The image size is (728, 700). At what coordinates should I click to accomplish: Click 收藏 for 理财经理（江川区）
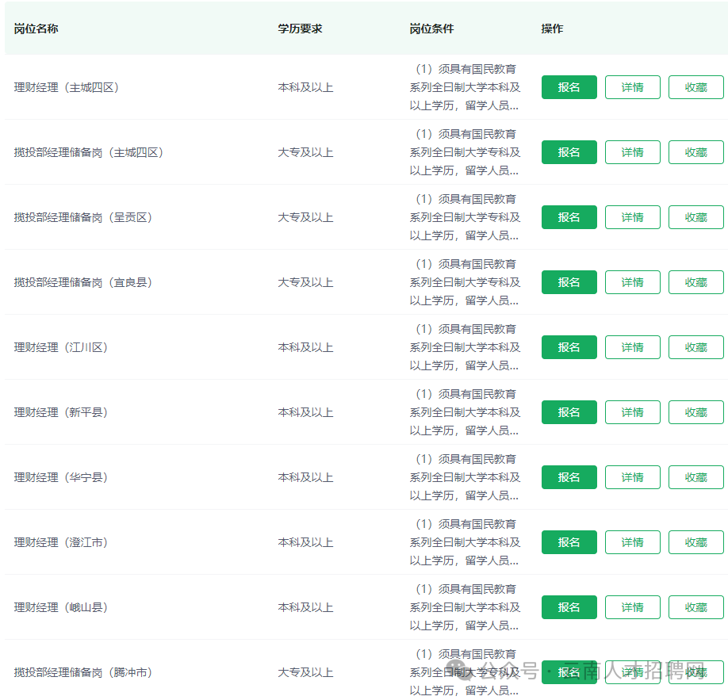[x=696, y=347]
